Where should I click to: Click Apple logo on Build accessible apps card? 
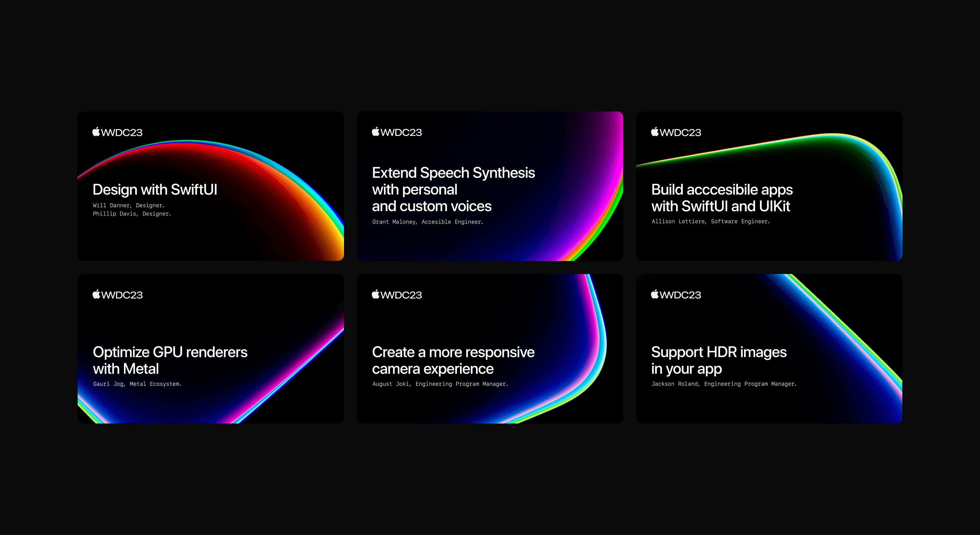pyautogui.click(x=655, y=132)
